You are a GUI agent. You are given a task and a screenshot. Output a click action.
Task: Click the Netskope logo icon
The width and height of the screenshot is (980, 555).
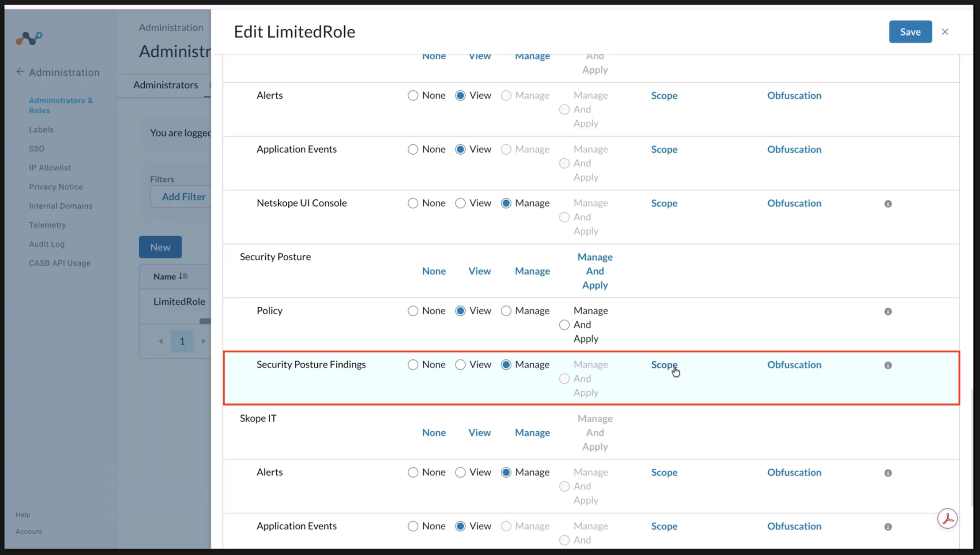tap(29, 38)
